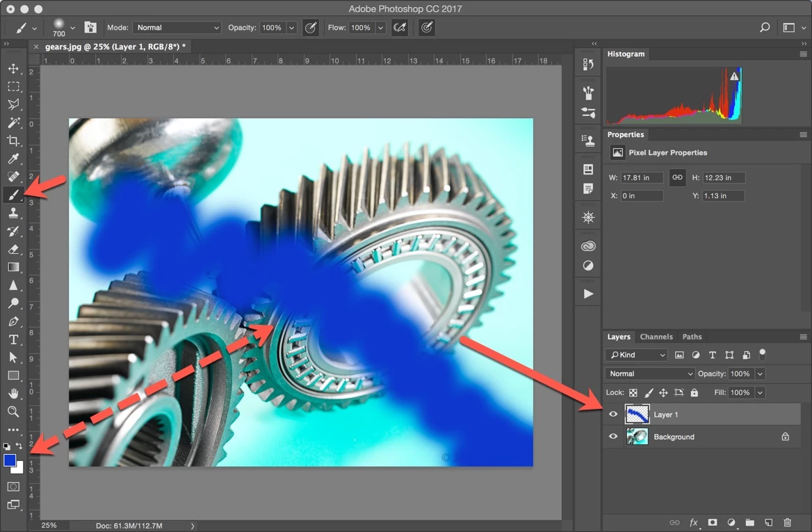Switch to the Channels tab

pos(656,337)
